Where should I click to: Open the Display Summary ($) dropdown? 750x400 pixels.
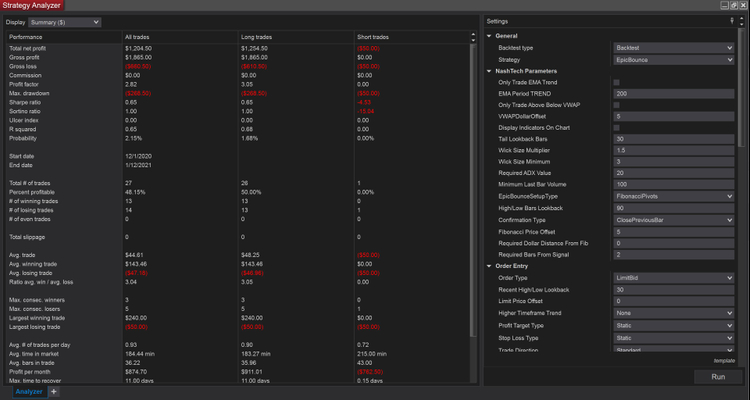tap(66, 21)
